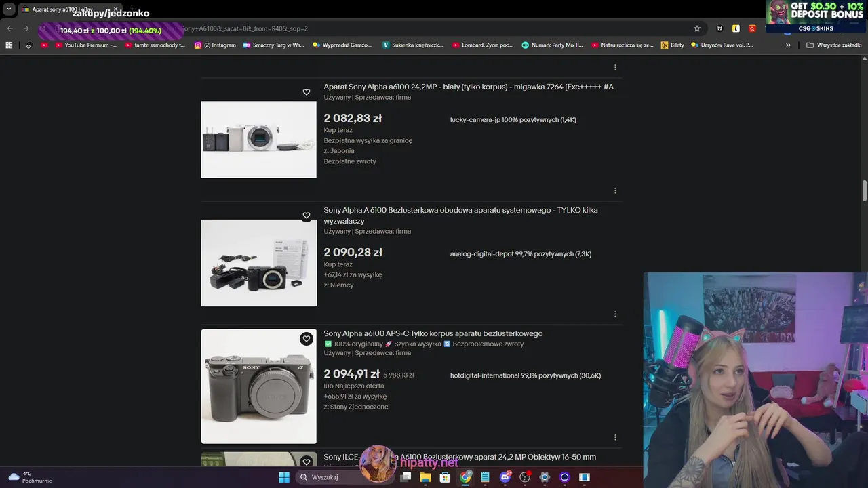Viewport: 868px width, 488px height.
Task: Switch to the Aparat sony a6100 eBay tab
Action: [x=62, y=9]
